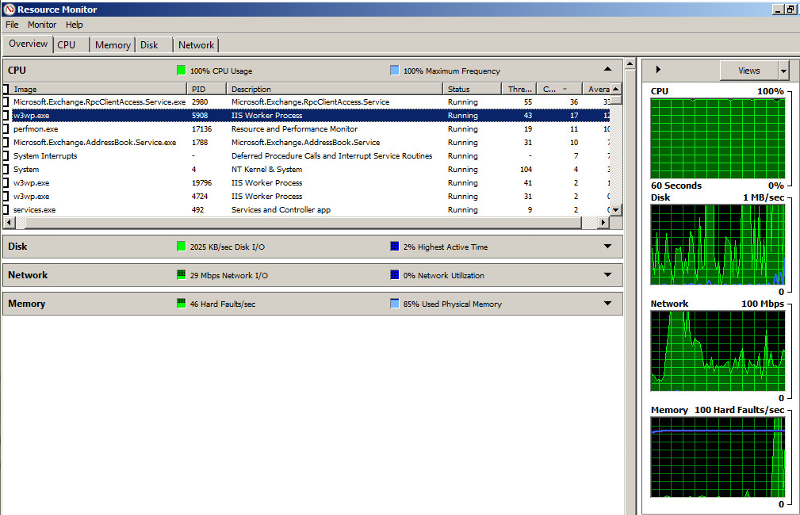Check the perfmon.exe process checkbox

6,129
